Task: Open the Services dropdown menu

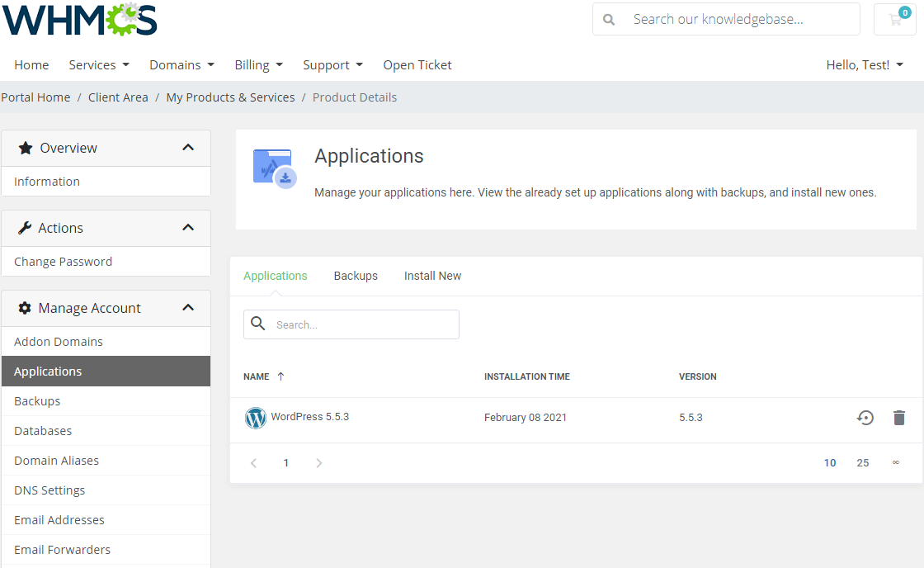Action: pyautogui.click(x=99, y=65)
